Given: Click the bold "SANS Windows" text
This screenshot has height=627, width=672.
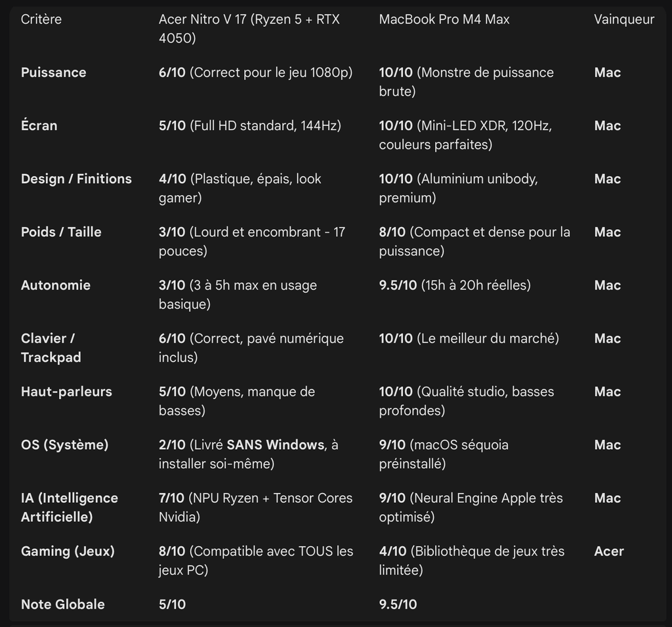Looking at the screenshot, I should tap(276, 445).
